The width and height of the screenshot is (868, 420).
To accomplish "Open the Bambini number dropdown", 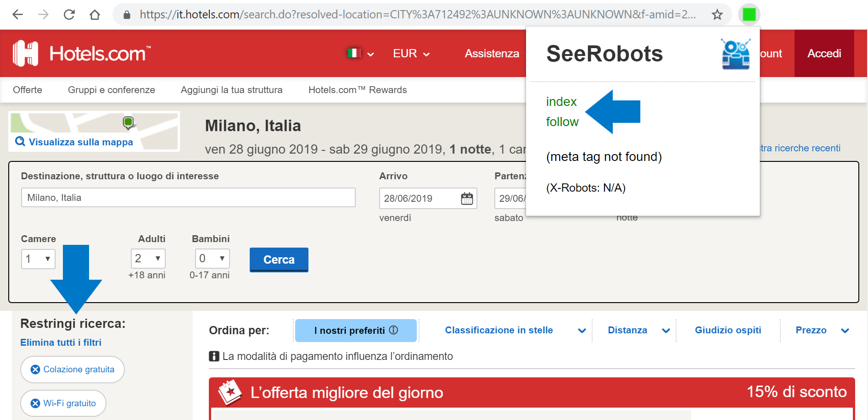I will pos(212,259).
